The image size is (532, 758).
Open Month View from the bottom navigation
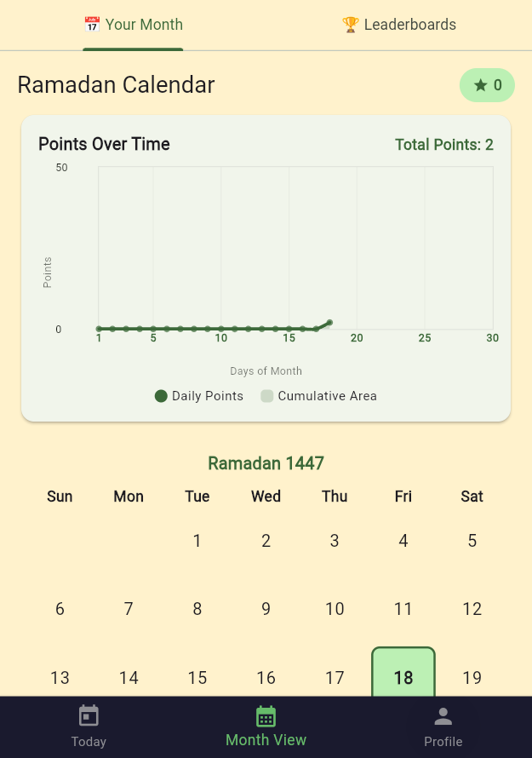[266, 727]
